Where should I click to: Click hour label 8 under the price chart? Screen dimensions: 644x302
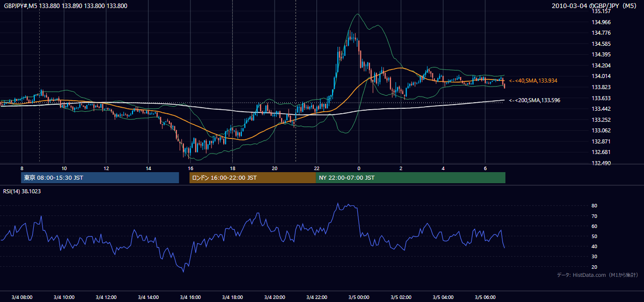[22, 168]
